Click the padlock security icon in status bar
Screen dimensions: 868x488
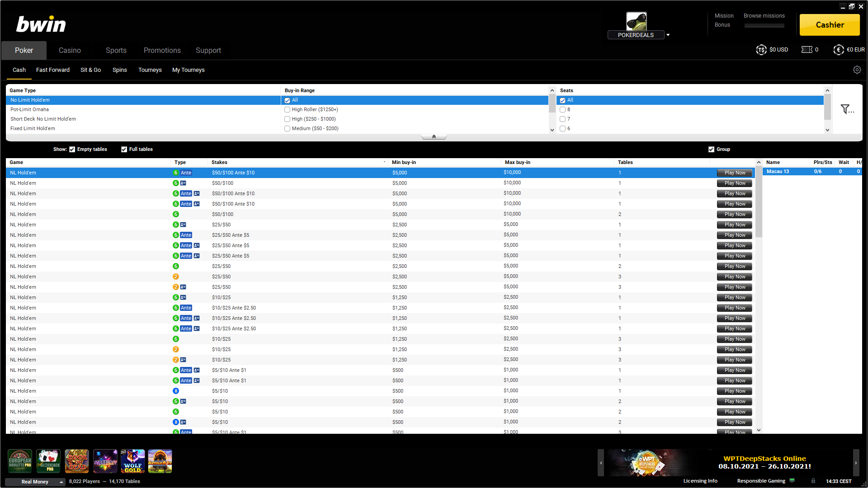pos(813,481)
